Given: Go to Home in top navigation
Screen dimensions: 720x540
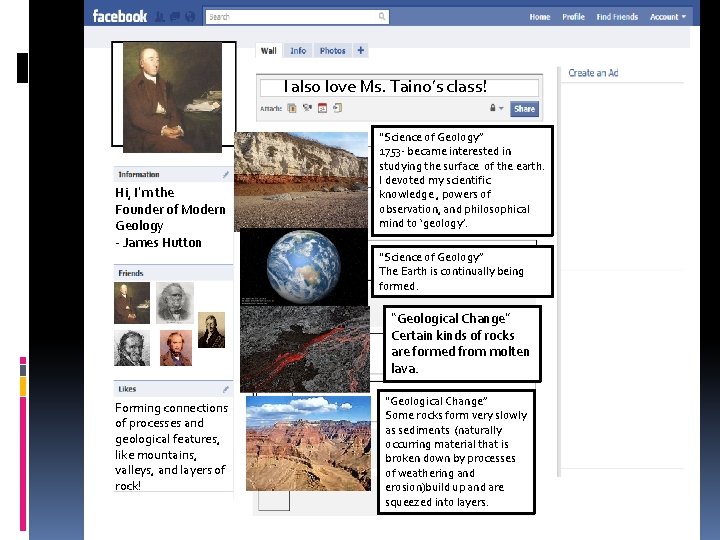Looking at the screenshot, I should point(540,17).
